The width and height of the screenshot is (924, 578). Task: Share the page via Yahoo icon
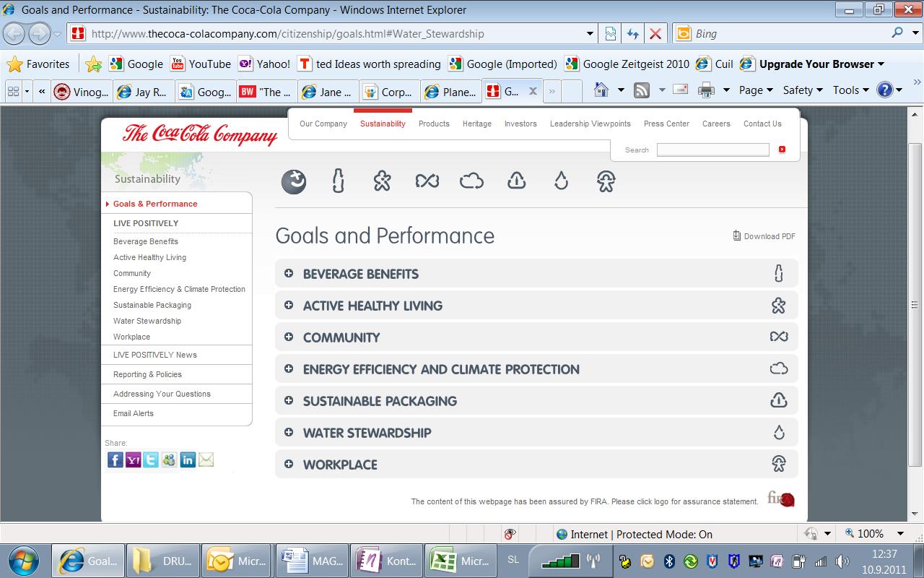click(x=133, y=460)
